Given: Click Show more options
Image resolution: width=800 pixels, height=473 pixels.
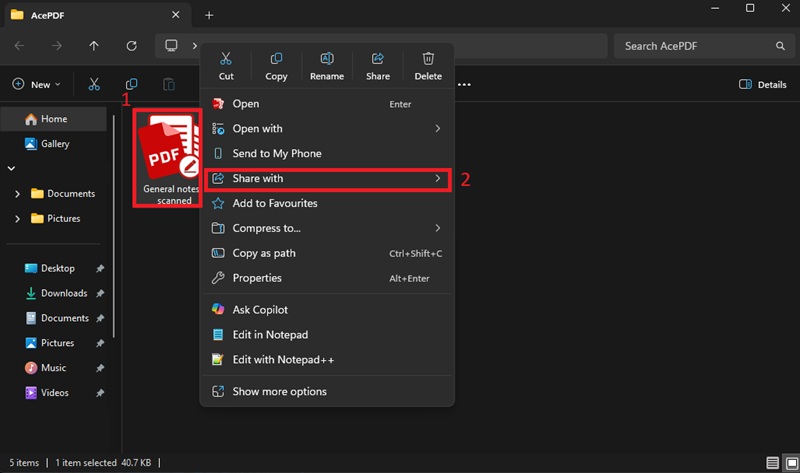Looking at the screenshot, I should 327,391.
